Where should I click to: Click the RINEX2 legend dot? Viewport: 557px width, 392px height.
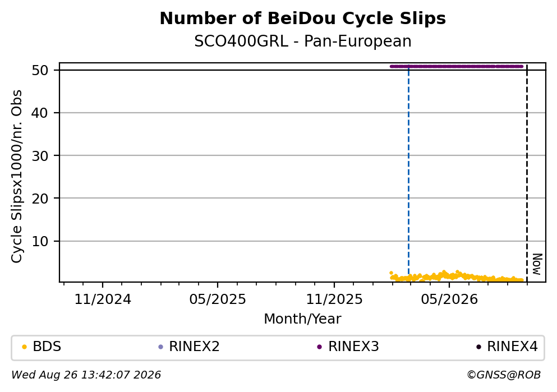(x=160, y=347)
